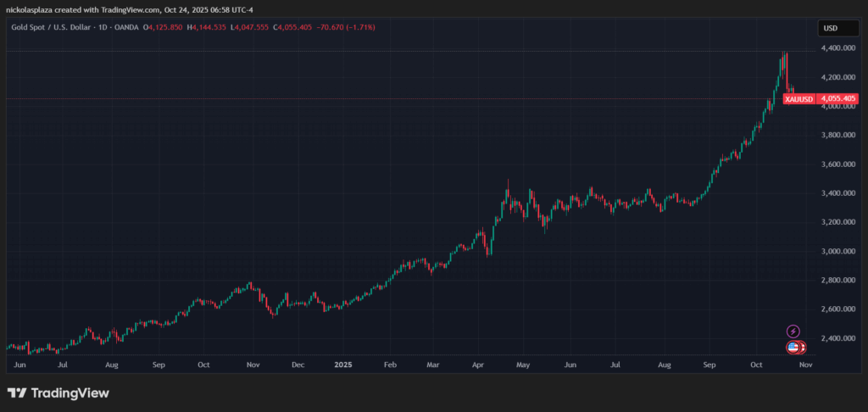
Task: Click the red XAUUSD symbol label
Action: (798, 99)
